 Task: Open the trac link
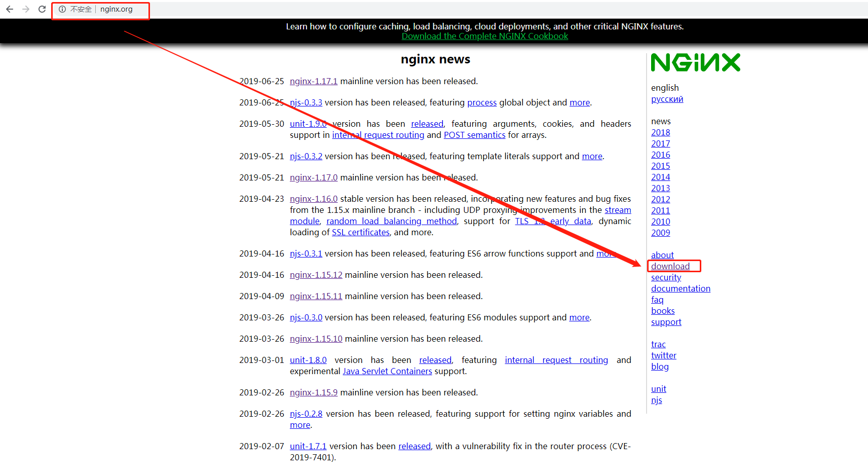[x=658, y=344]
